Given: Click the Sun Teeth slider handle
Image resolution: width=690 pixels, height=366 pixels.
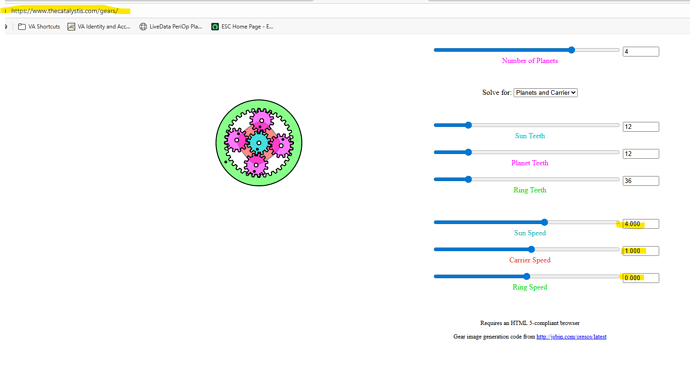Looking at the screenshot, I should click(469, 125).
